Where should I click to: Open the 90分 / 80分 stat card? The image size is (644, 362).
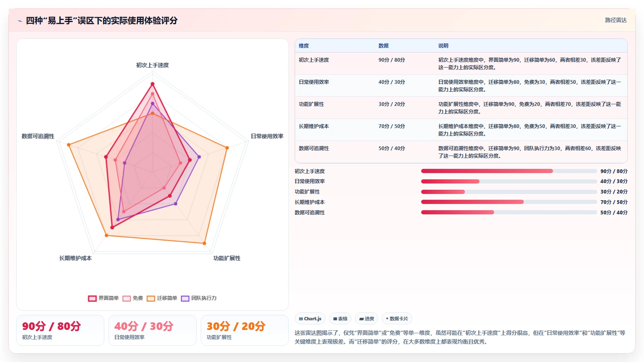(60, 330)
